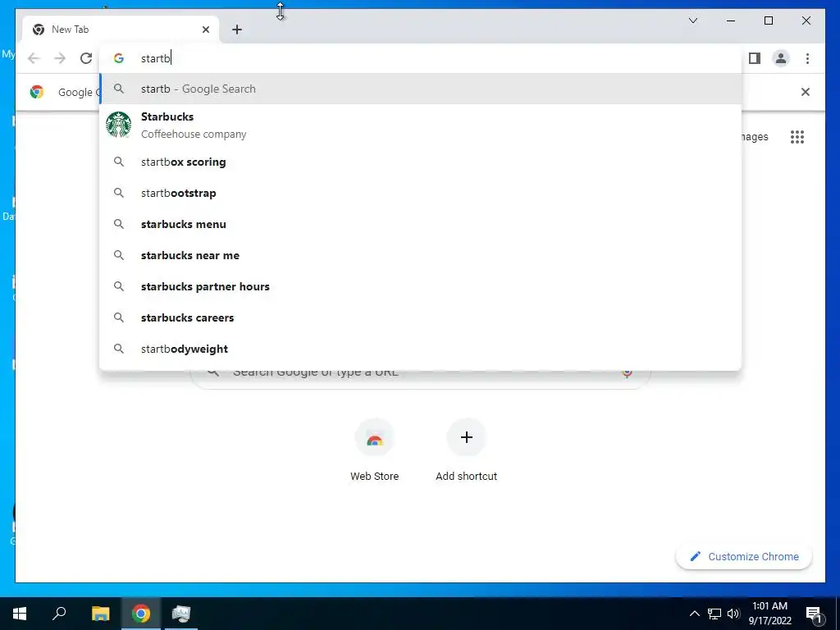
Task: Click the Add shortcut button
Action: 466,450
